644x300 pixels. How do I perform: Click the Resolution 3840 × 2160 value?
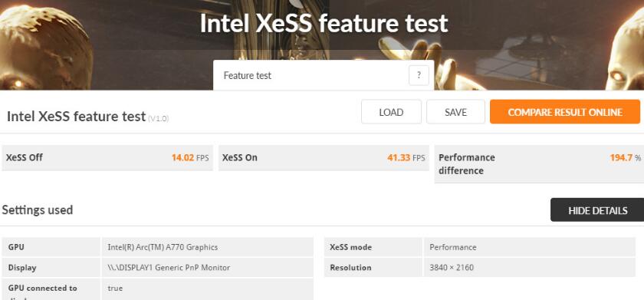[x=452, y=268]
